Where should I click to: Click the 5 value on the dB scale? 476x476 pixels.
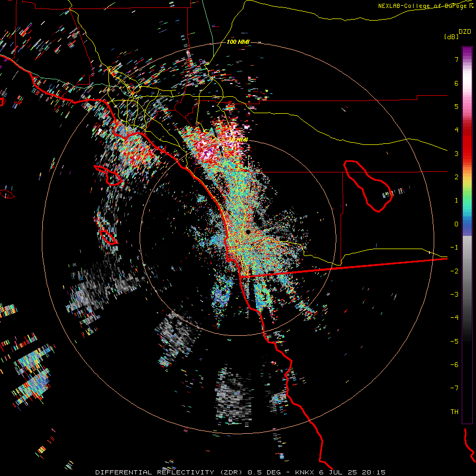[456, 106]
